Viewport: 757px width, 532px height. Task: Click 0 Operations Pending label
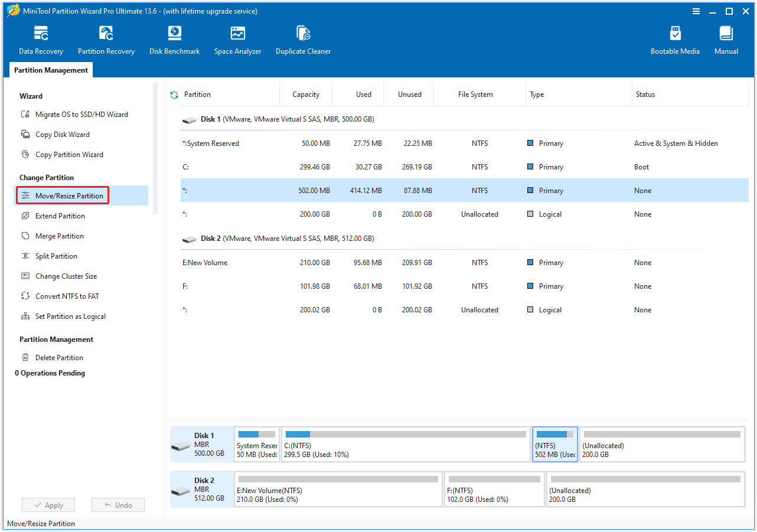[x=50, y=373]
